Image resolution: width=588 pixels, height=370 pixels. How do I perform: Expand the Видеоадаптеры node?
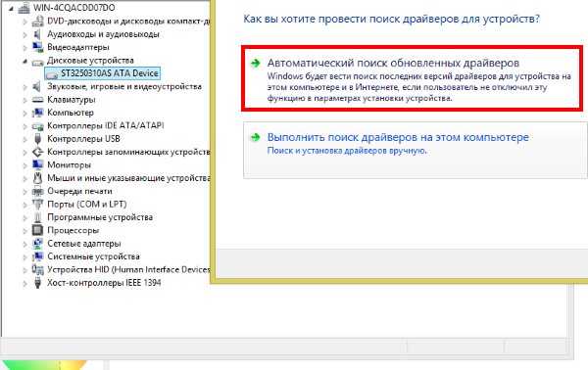click(24, 48)
